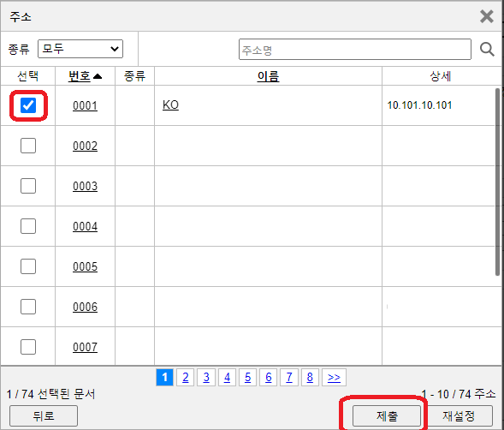The height and width of the screenshot is (430, 504).
Task: Mark the checkbox for row 0007
Action: 28,347
